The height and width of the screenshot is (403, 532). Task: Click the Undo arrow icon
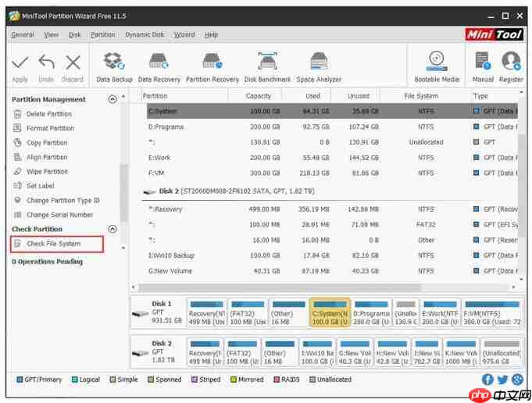coord(47,62)
